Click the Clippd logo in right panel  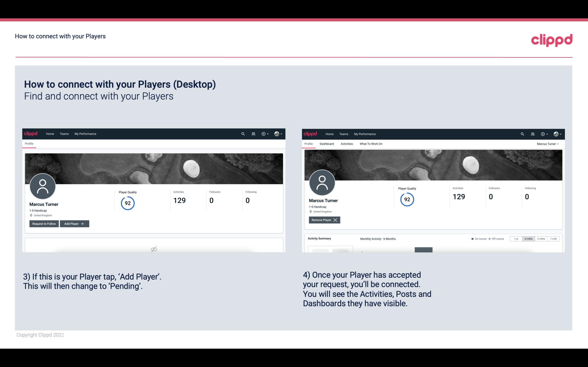click(310, 133)
